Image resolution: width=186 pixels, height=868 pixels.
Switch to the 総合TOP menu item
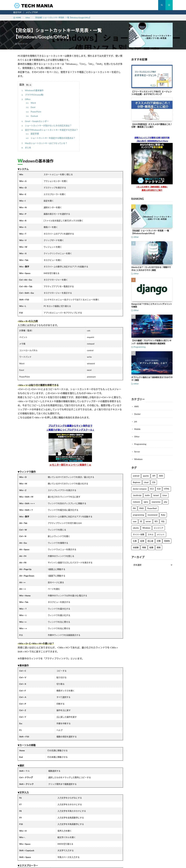(17, 12)
